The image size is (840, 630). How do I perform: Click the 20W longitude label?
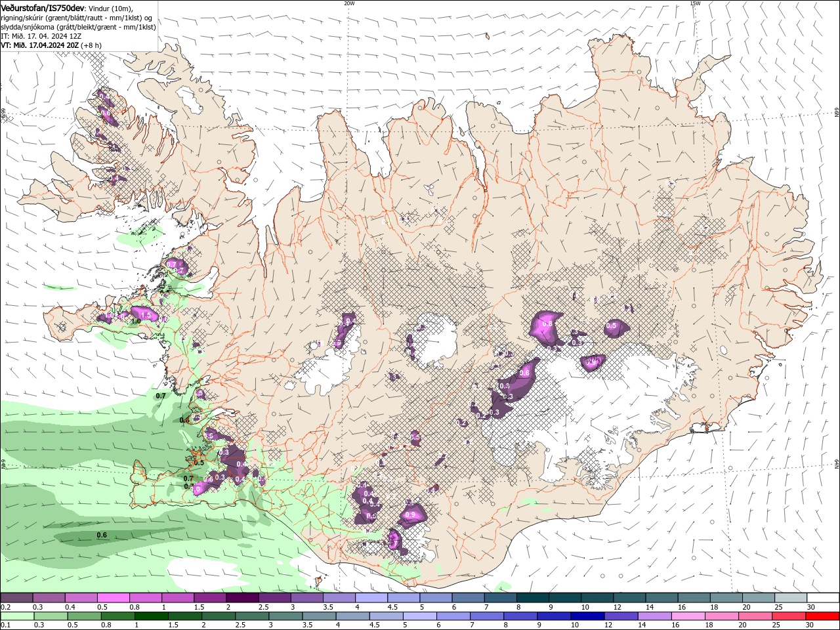point(349,3)
